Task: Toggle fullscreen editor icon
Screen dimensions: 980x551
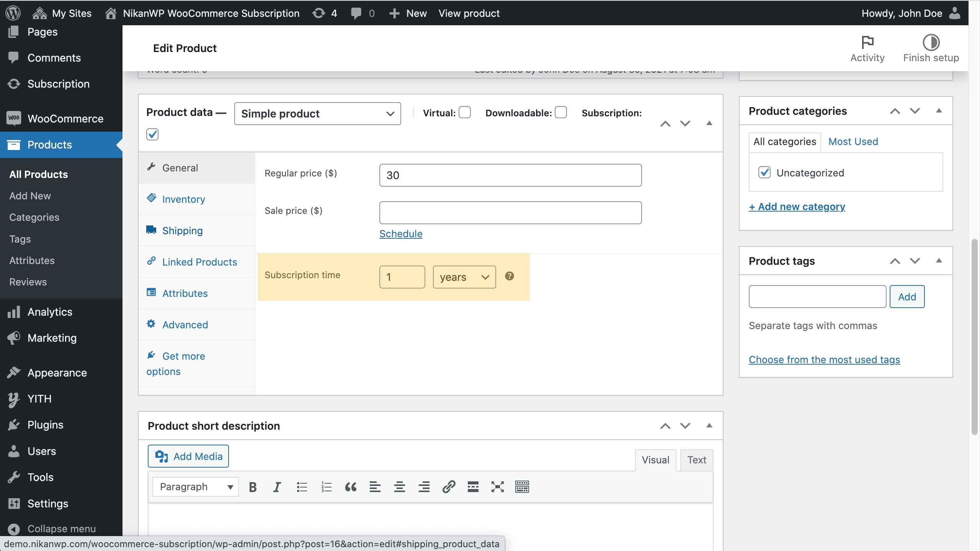Action: pyautogui.click(x=497, y=487)
